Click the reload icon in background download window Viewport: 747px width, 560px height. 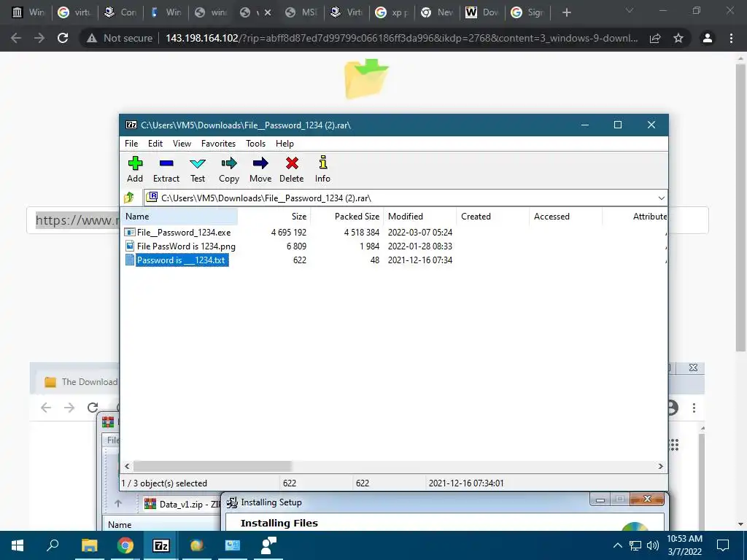point(93,408)
